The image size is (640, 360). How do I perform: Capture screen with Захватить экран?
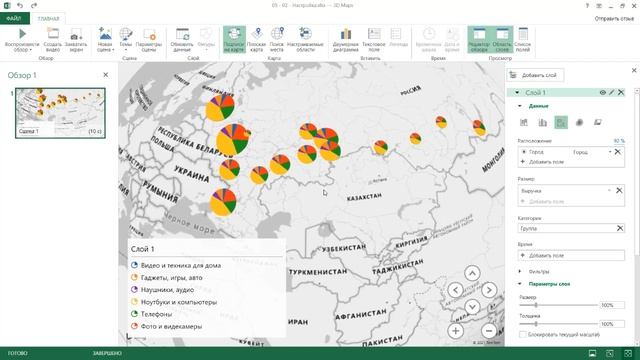(76, 40)
